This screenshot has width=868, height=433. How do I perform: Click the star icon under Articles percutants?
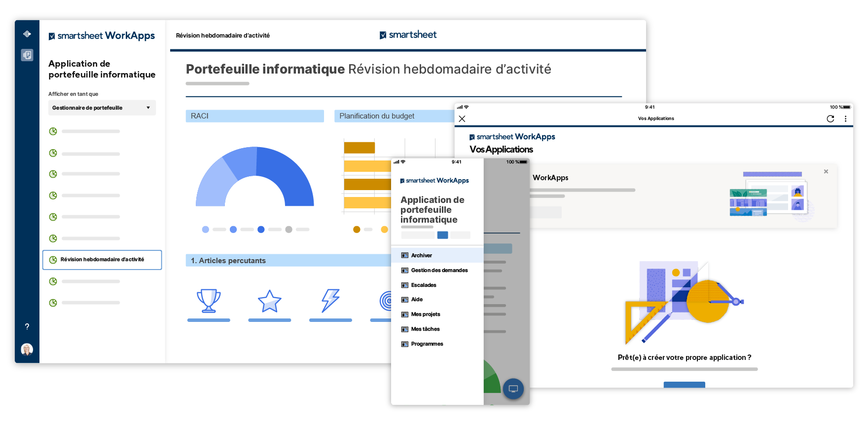pyautogui.click(x=270, y=301)
